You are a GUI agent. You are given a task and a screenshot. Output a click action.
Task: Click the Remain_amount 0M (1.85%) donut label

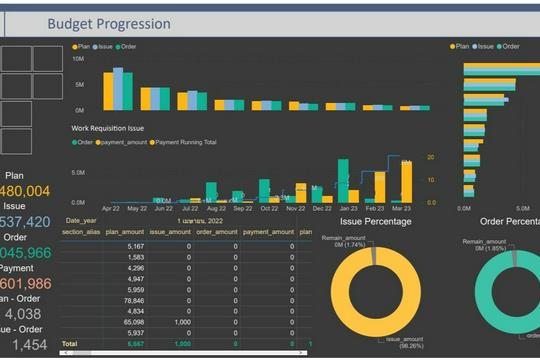click(x=484, y=245)
